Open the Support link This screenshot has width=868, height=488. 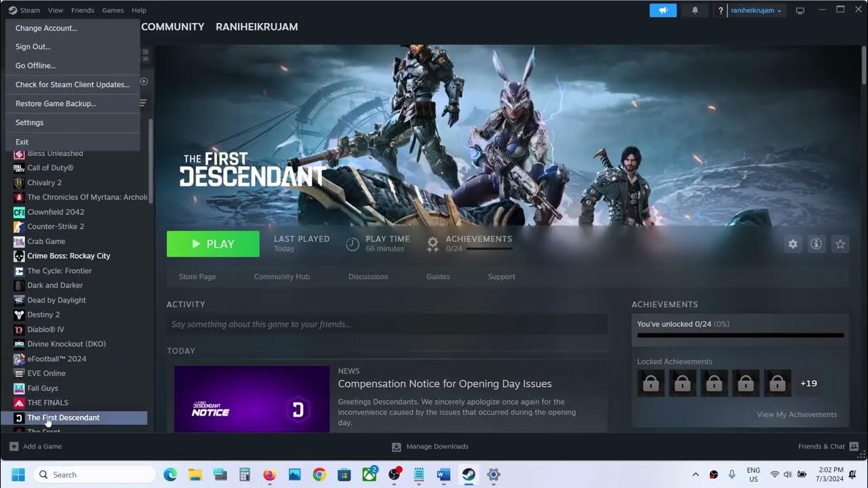tap(502, 277)
